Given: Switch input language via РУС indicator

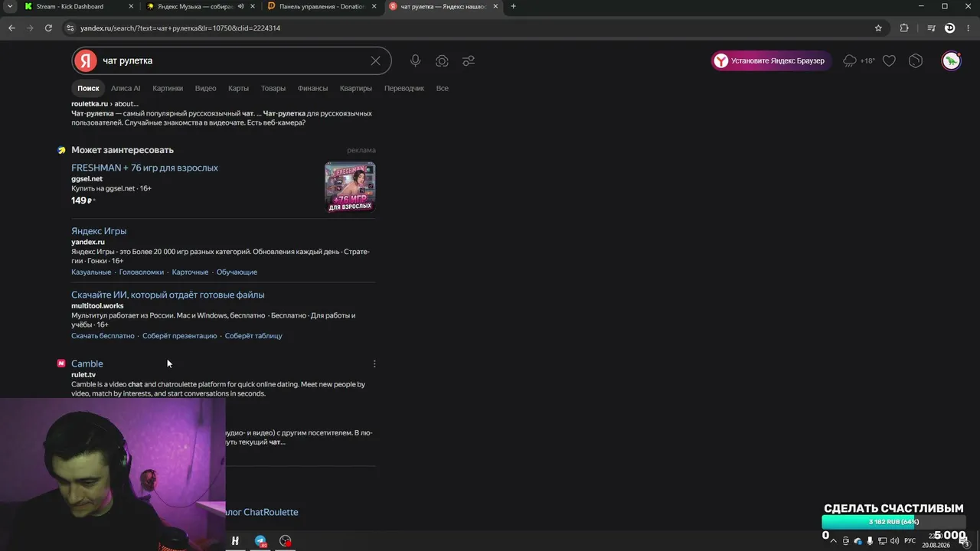Looking at the screenshot, I should click(910, 541).
